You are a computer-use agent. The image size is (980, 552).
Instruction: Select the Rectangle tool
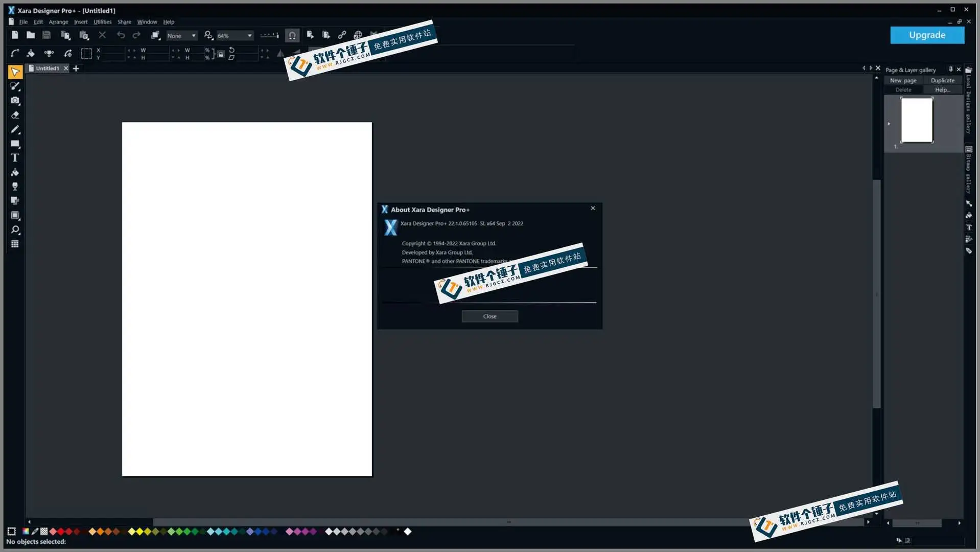tap(15, 144)
